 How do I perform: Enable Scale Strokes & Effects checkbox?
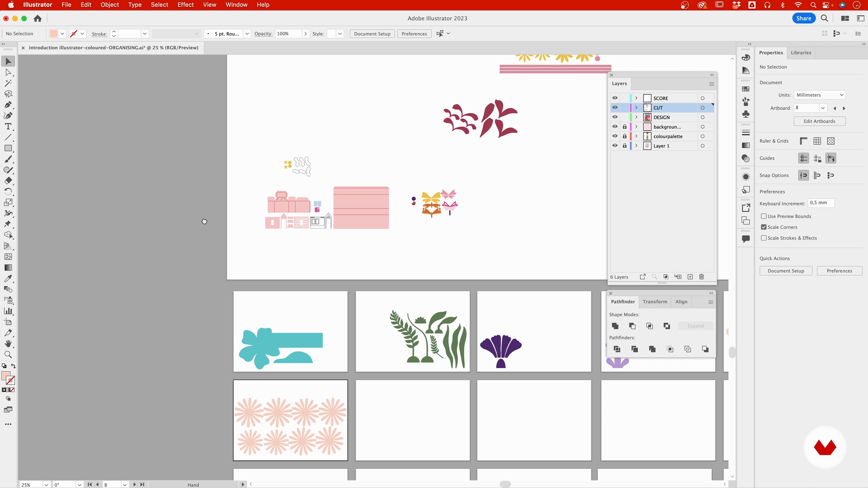(x=764, y=238)
